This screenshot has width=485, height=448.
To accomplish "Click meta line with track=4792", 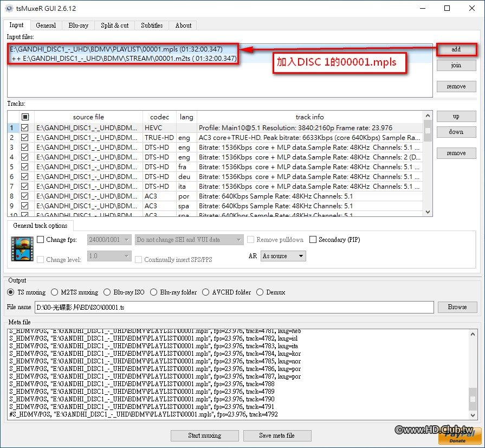I will tap(144, 414).
